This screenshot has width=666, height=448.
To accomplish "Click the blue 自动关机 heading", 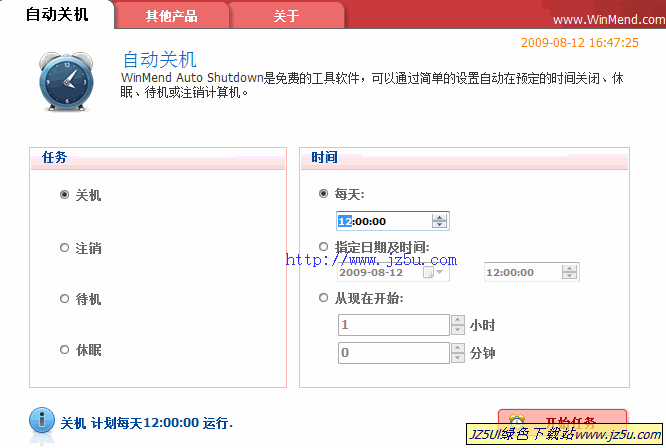I will 160,59.
